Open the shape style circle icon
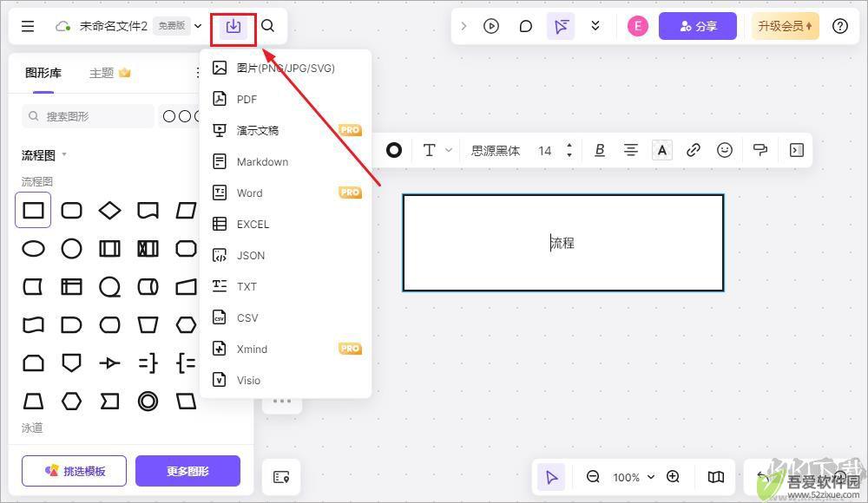The image size is (868, 503). pyautogui.click(x=394, y=150)
